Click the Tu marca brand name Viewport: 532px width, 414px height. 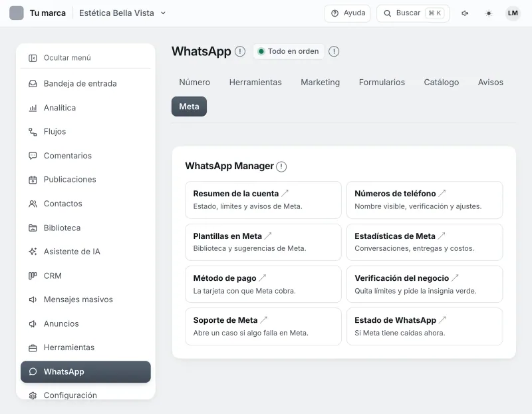click(47, 13)
